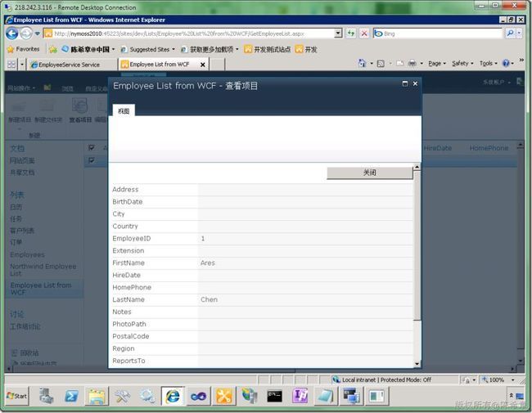Click the Home icon in command bar
Viewport: 532px width, 413px height.
tap(363, 64)
